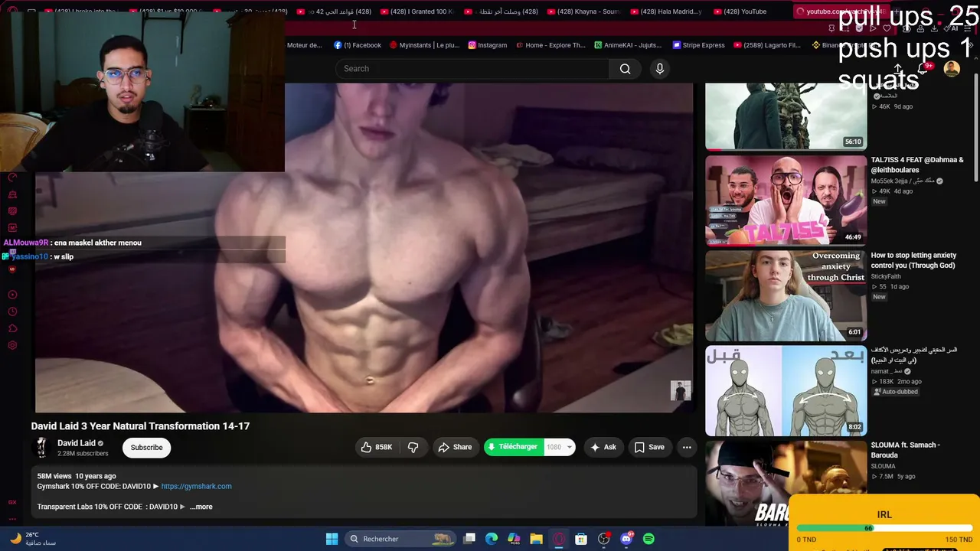Open the Windows Start menu
This screenshot has width=980, height=551.
click(332, 539)
